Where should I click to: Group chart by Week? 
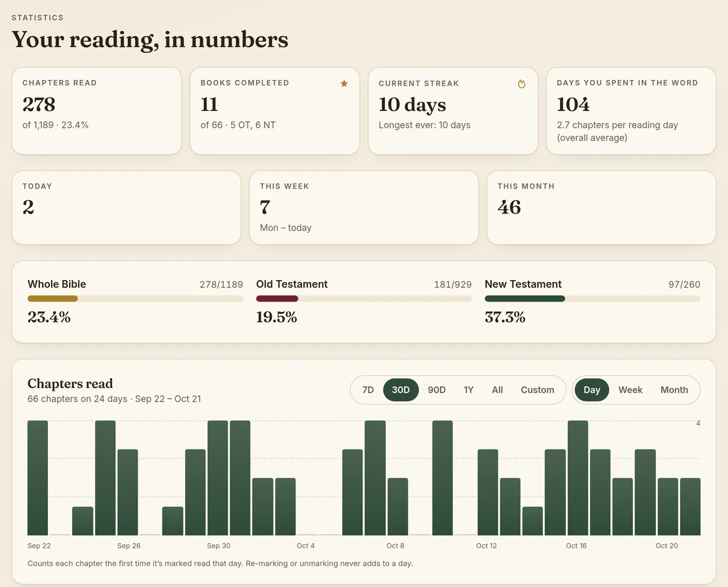pos(630,390)
